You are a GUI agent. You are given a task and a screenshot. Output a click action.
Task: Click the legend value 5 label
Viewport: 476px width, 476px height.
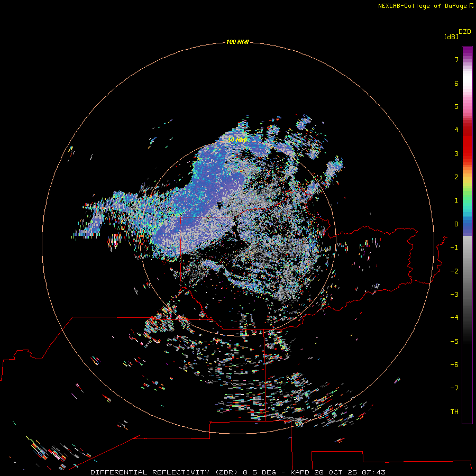[456, 106]
